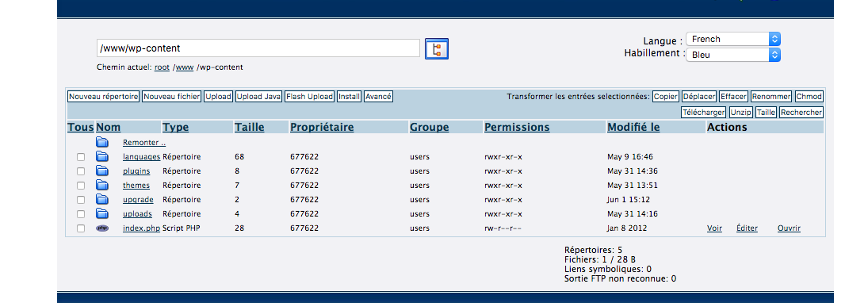Viewport: 868px width, 303px height.
Task: Click Éditer action for index.php
Action: tap(747, 228)
